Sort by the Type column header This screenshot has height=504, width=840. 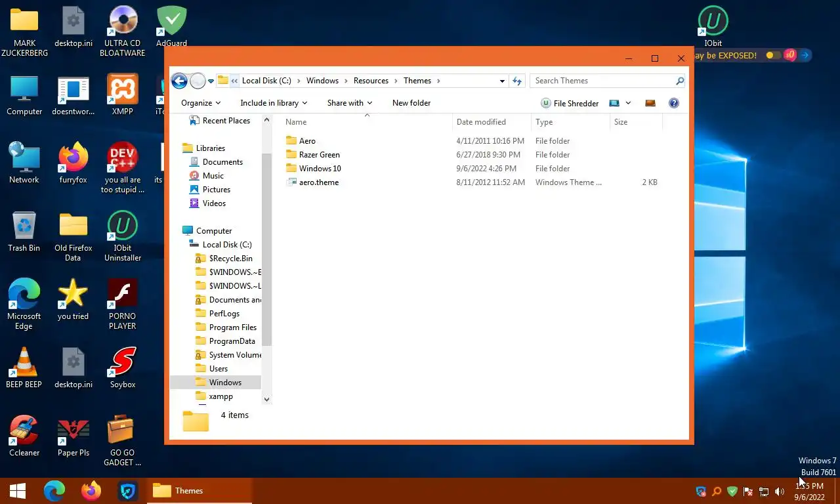[x=570, y=122]
